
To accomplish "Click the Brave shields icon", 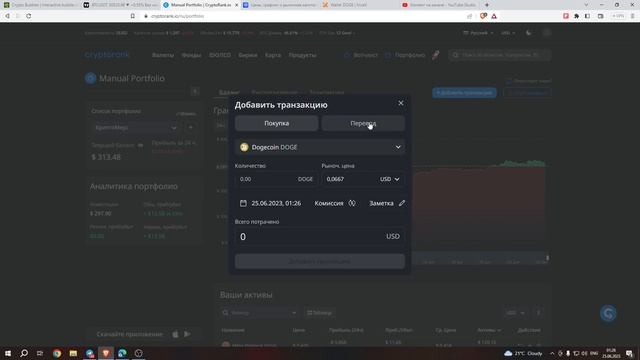I will click(x=483, y=16).
